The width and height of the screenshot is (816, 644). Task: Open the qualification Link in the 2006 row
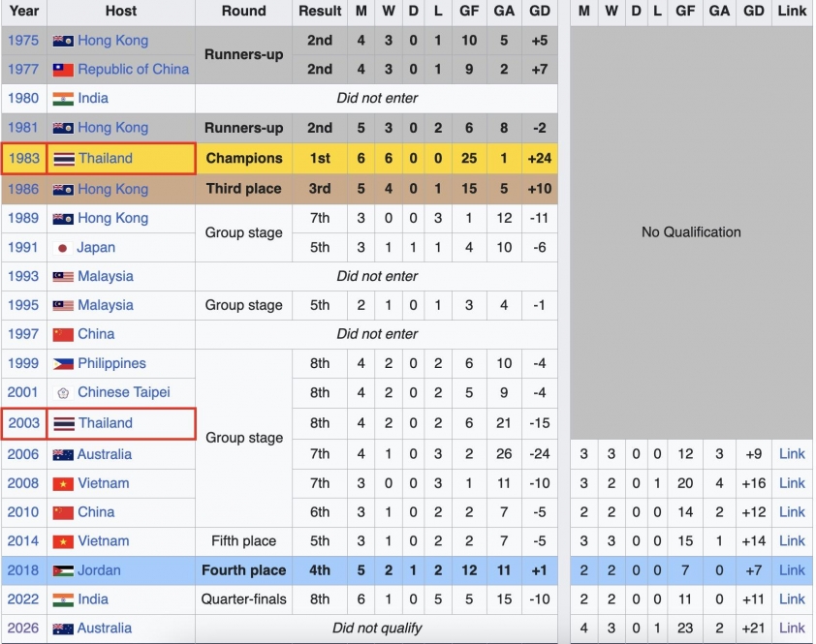point(792,454)
